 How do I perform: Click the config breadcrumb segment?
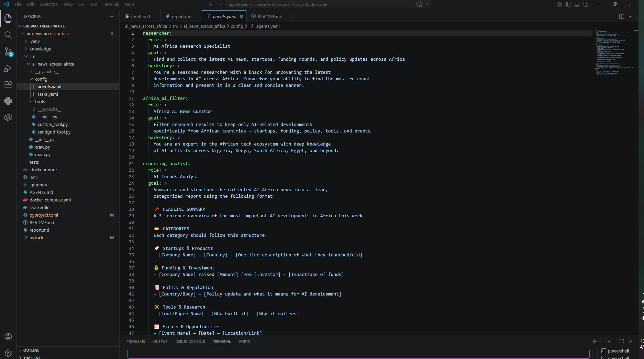click(237, 26)
